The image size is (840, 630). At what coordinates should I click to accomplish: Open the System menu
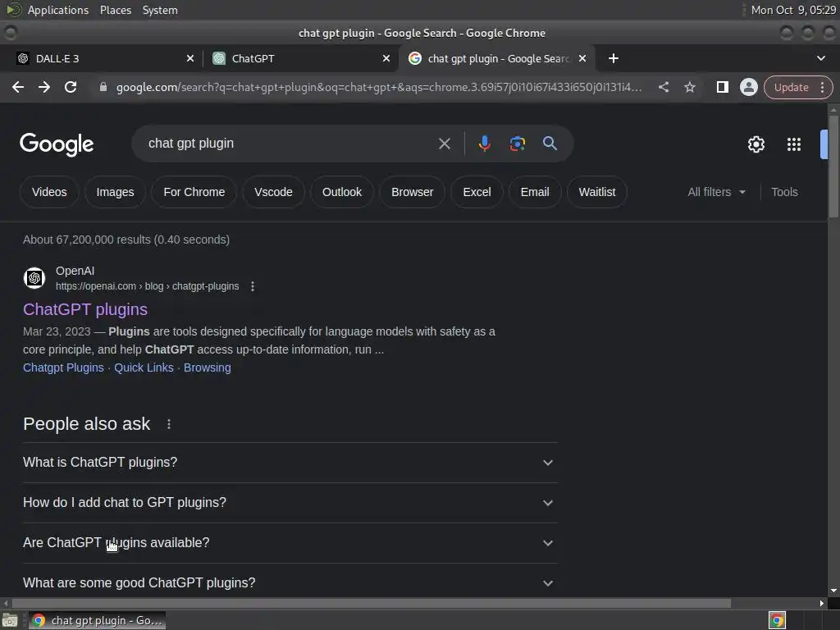click(x=160, y=10)
